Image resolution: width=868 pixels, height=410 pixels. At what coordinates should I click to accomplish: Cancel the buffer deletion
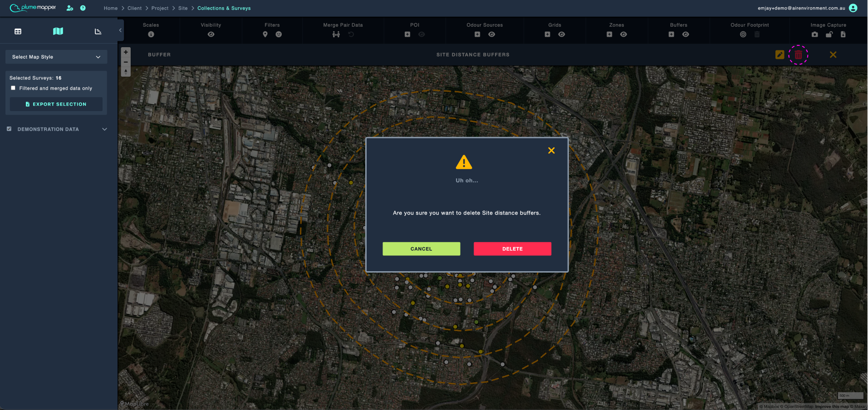[x=422, y=249]
